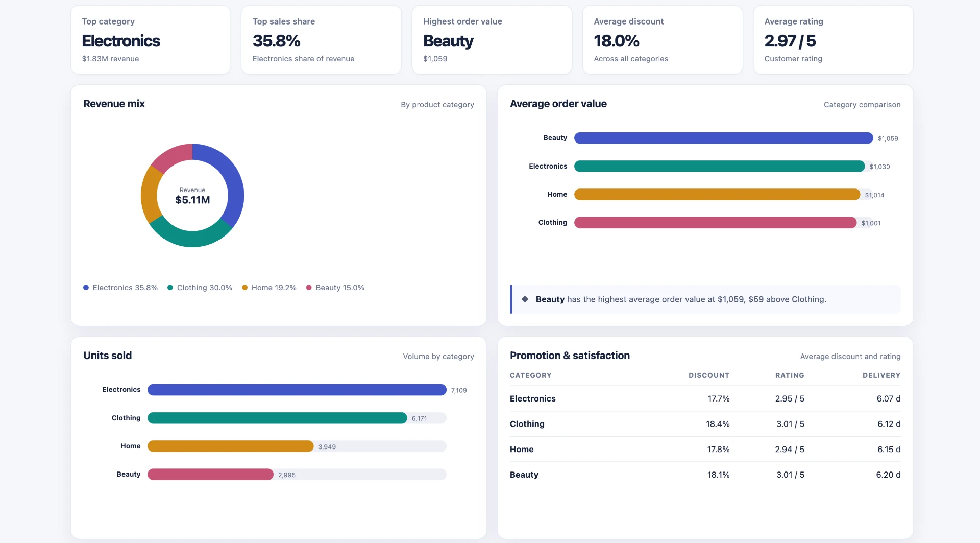Click the 18.1% discount cell
The image size is (980, 543).
point(718,475)
